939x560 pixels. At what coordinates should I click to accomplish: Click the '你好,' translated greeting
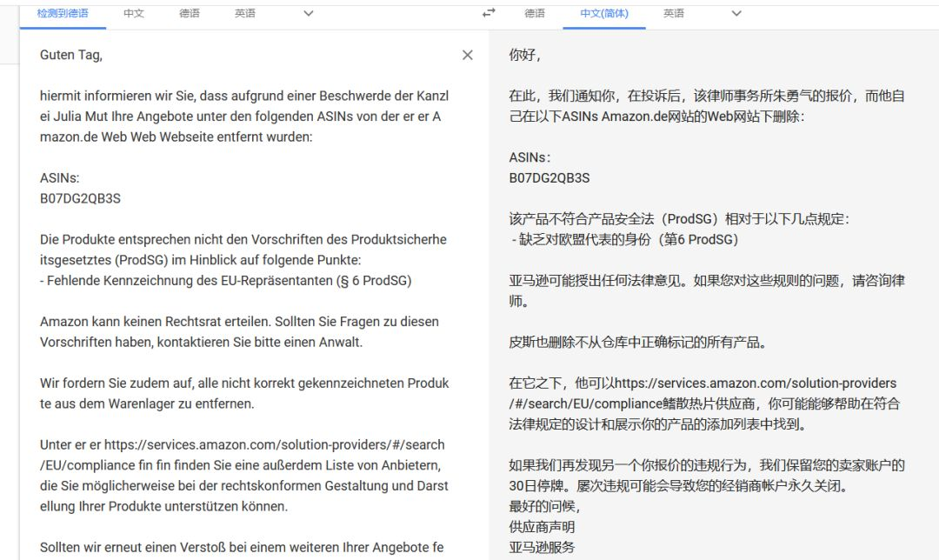tap(524, 55)
